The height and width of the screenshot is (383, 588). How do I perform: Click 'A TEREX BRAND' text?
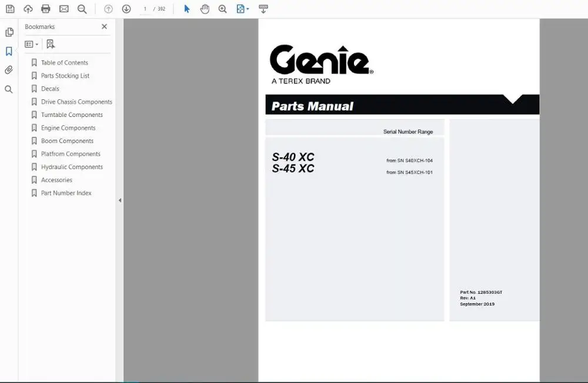coord(300,81)
